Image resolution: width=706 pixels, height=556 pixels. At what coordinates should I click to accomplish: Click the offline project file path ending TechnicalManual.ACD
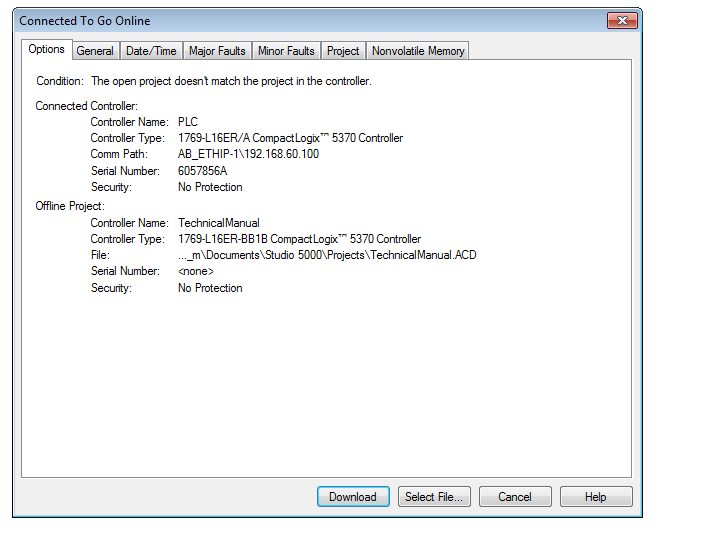pyautogui.click(x=327, y=255)
